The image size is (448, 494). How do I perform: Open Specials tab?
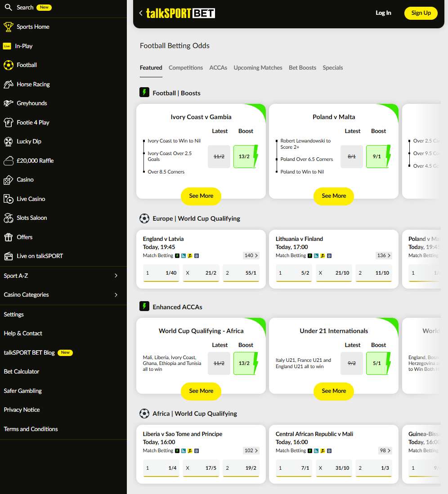(x=332, y=68)
